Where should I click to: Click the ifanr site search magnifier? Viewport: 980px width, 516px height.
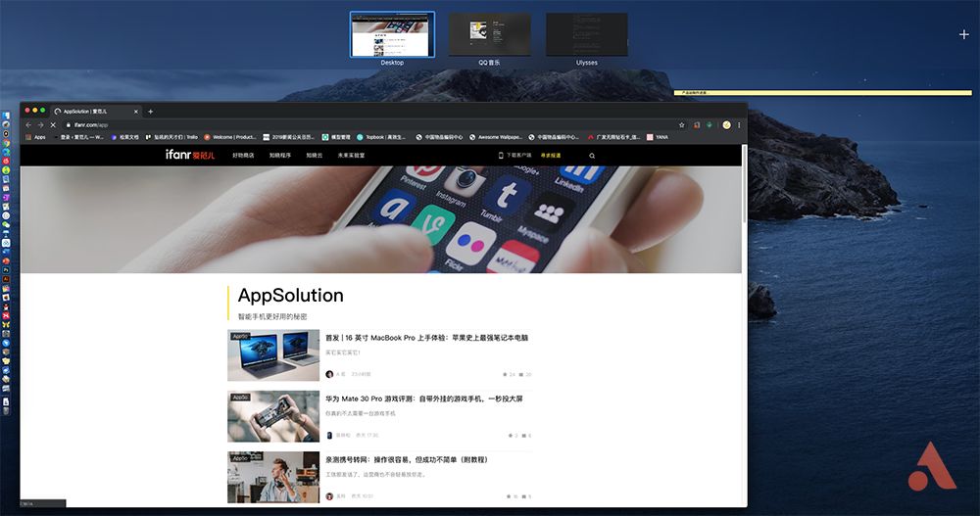click(x=591, y=156)
